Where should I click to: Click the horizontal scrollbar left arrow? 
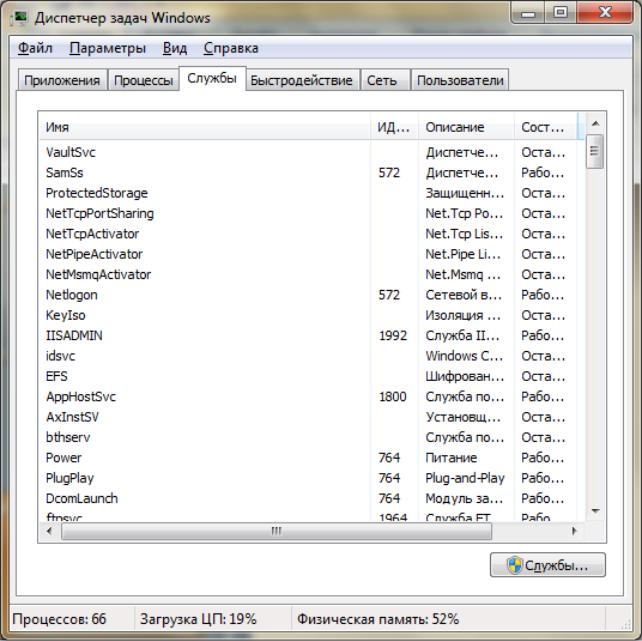point(50,531)
